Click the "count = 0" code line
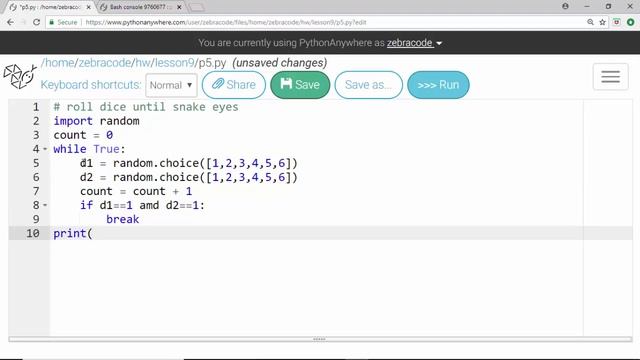This screenshot has height=360, width=640. [x=83, y=135]
